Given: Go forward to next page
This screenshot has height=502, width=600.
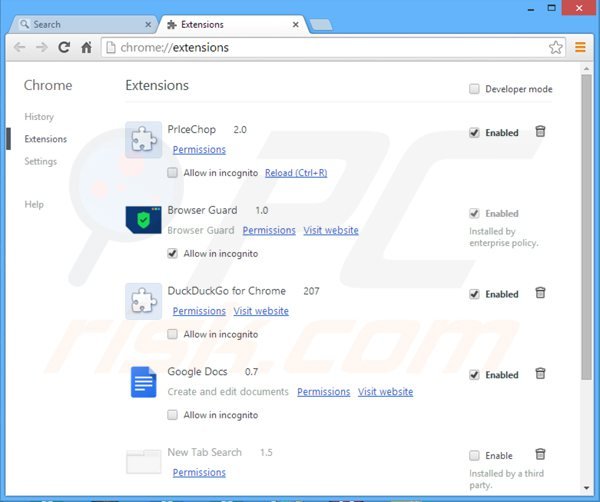Looking at the screenshot, I should (42, 47).
